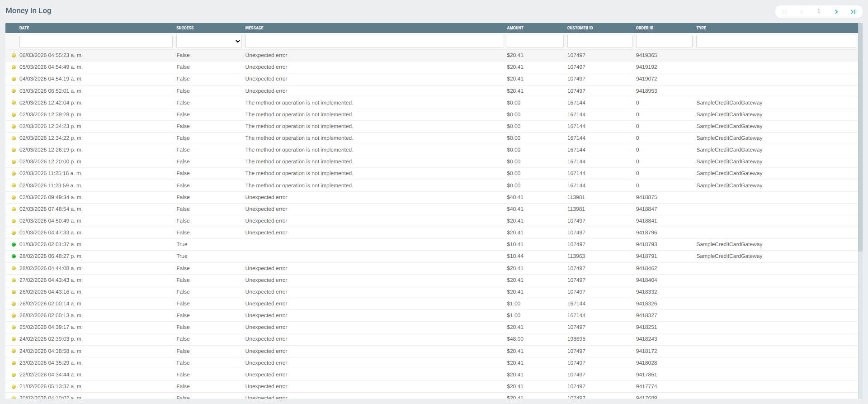Screen dimensions: 868x404
Task: Select amount $48.00 cell
Action: [515, 339]
